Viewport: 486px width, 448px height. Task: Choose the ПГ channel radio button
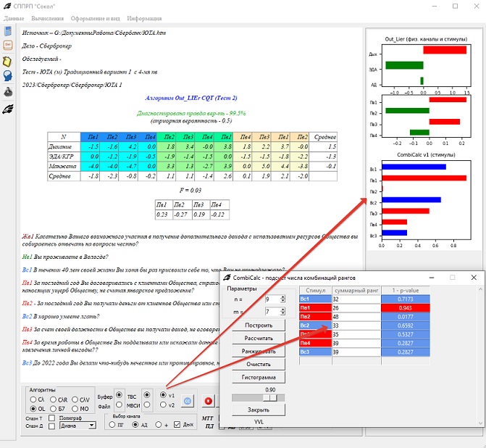pyautogui.click(x=112, y=424)
